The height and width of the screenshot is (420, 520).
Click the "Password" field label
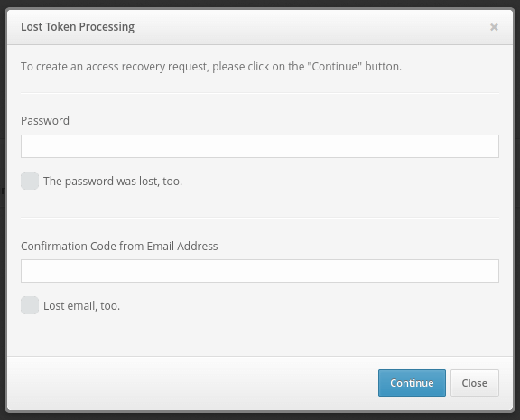(x=45, y=121)
